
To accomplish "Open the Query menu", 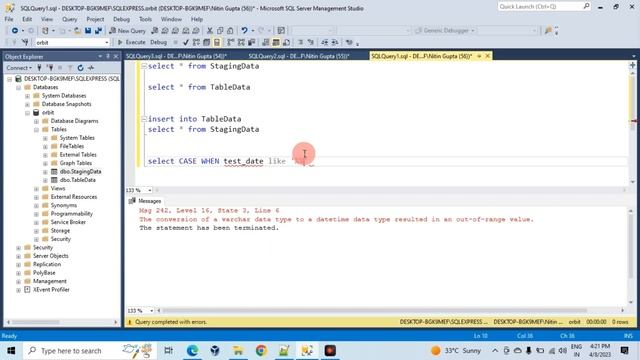I will click(x=69, y=19).
